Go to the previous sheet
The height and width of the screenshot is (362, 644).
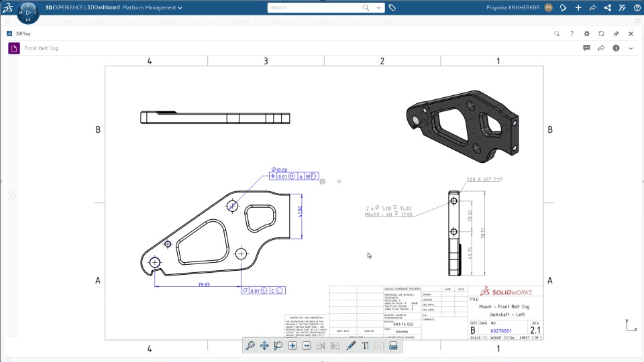click(321, 346)
